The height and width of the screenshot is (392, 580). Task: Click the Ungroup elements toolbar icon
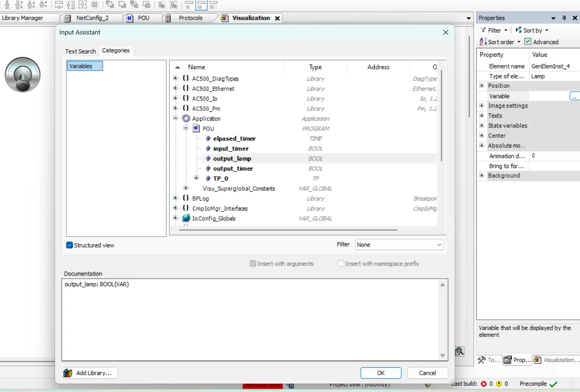point(174,5)
